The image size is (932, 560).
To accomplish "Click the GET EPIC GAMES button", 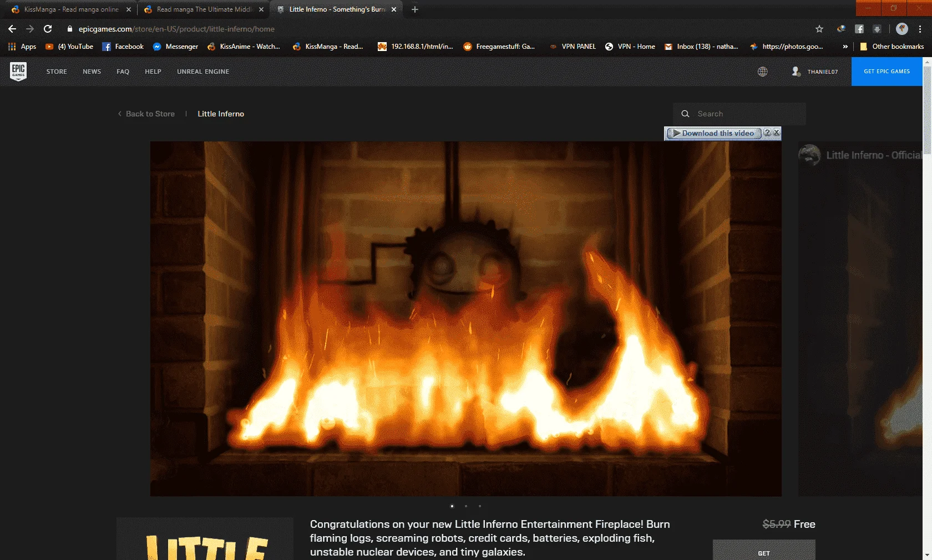I will (x=887, y=72).
